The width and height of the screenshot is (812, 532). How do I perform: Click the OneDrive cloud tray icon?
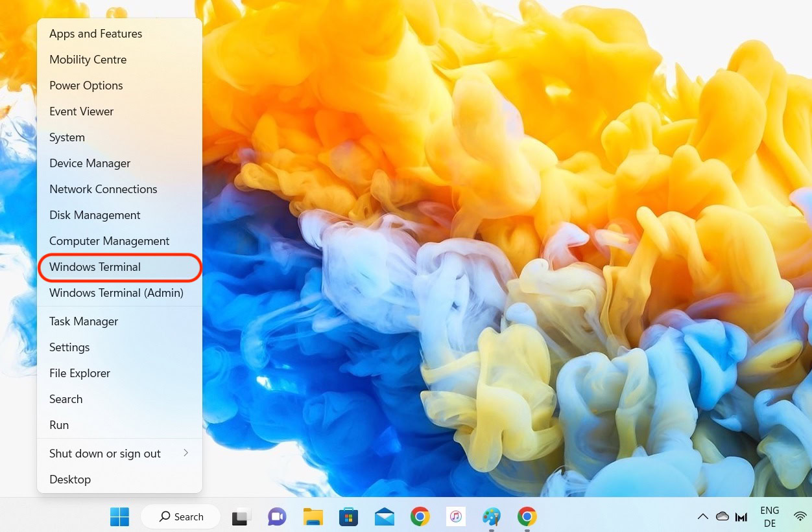(x=722, y=516)
